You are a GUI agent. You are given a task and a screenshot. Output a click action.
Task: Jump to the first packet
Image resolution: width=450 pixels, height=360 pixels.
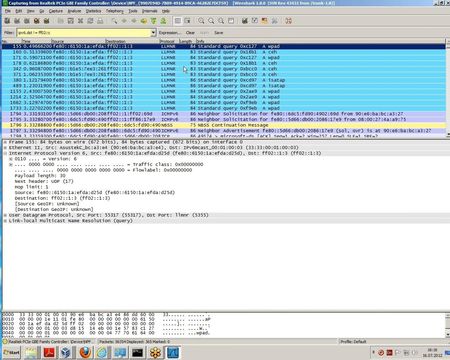click(x=154, y=21)
